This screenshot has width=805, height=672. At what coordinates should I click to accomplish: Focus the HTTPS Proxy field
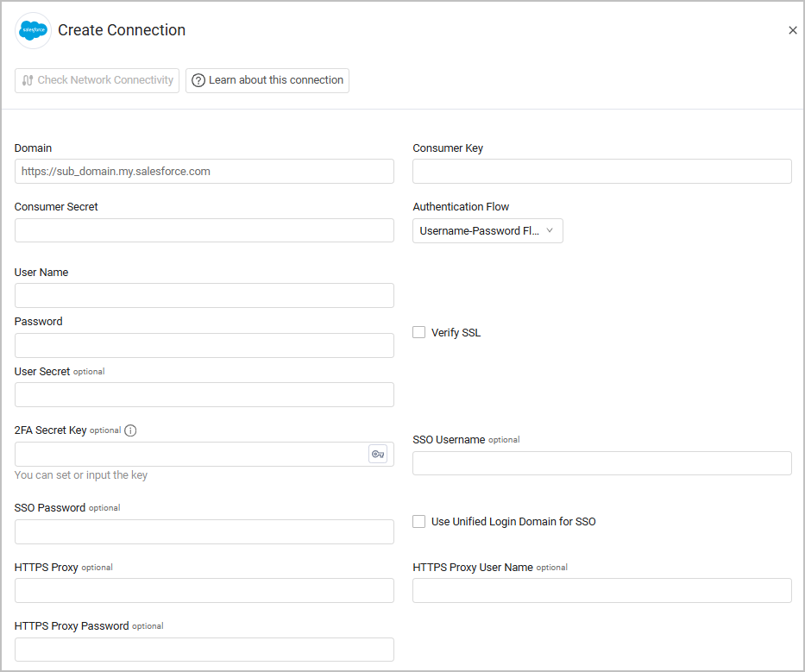pyautogui.click(x=204, y=591)
